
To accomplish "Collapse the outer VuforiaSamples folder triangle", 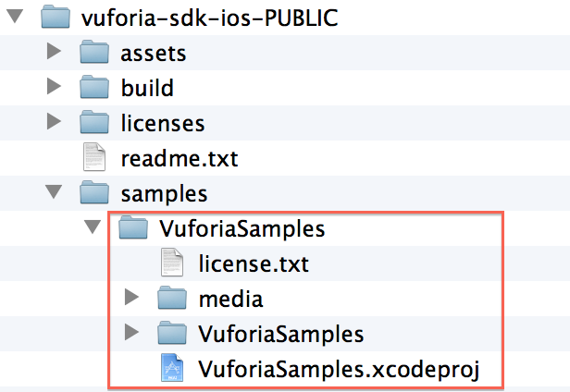I will 93,227.
